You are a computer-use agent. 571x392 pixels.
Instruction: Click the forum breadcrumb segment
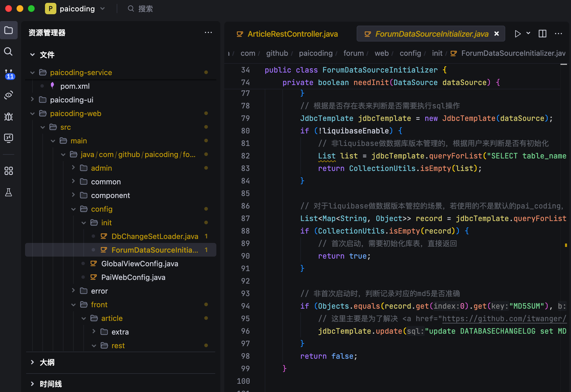[x=353, y=53]
